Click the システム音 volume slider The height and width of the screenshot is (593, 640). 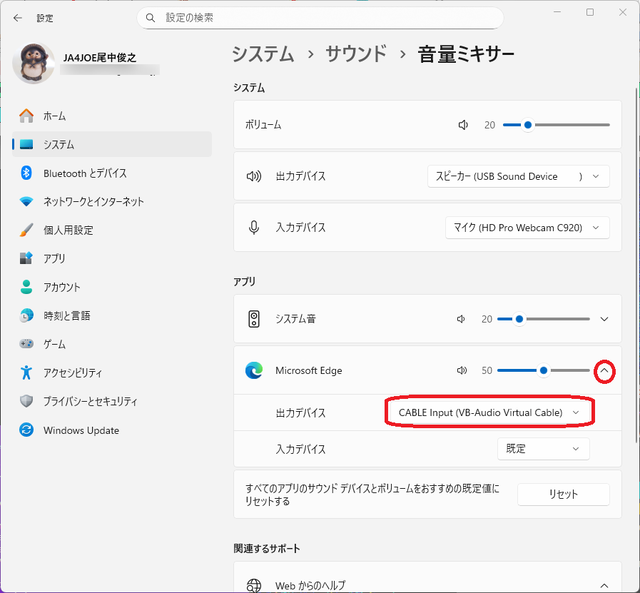[x=543, y=319]
